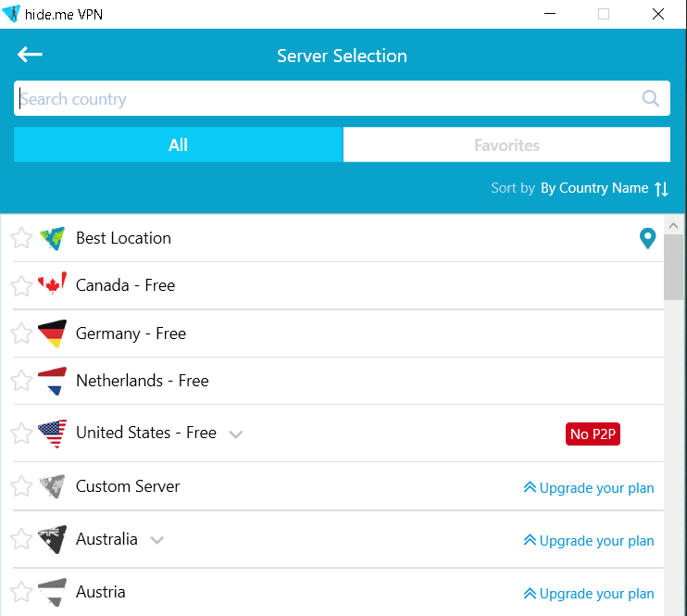
Task: Select Netherlands - Free server
Action: point(338,381)
